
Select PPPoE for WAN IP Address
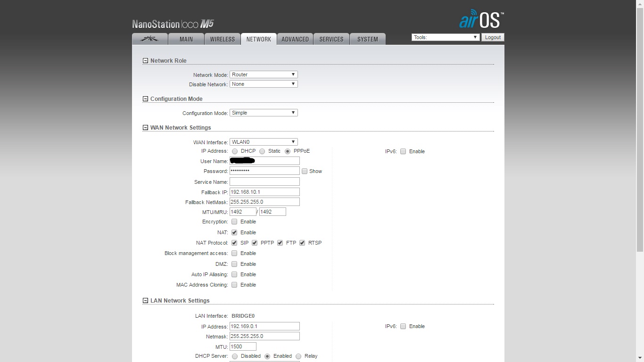(288, 151)
